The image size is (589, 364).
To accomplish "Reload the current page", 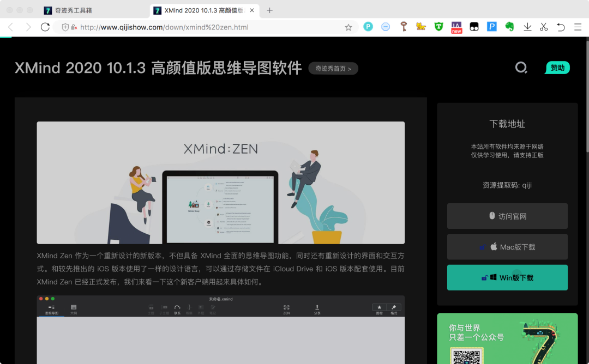I will (x=45, y=27).
